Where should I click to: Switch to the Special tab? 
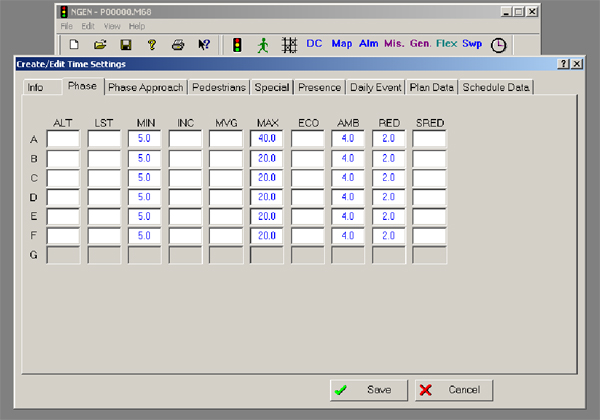pos(272,88)
